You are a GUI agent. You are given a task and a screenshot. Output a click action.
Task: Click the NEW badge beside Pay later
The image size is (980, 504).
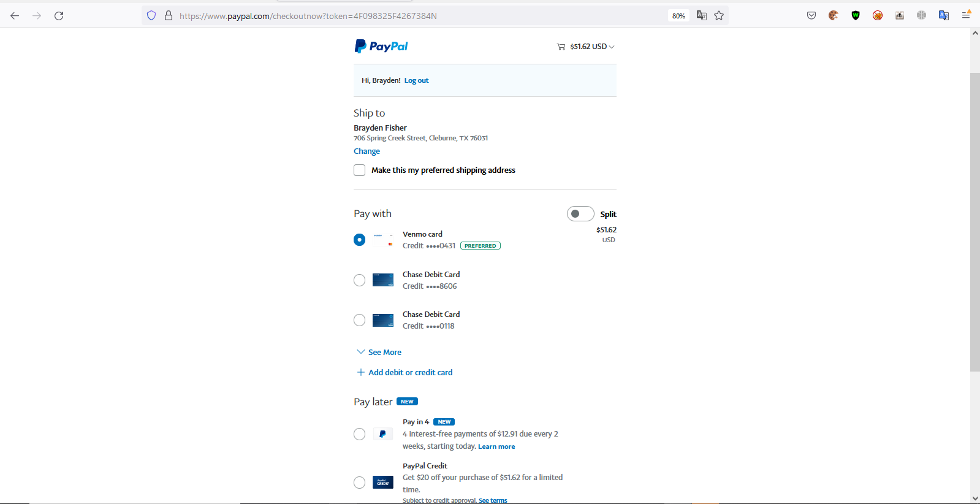coord(407,402)
